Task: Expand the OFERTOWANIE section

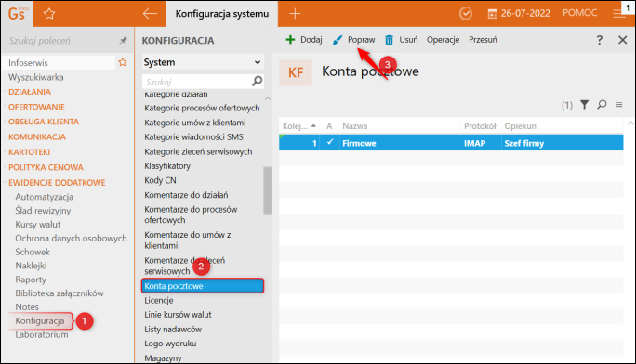Action: (36, 107)
